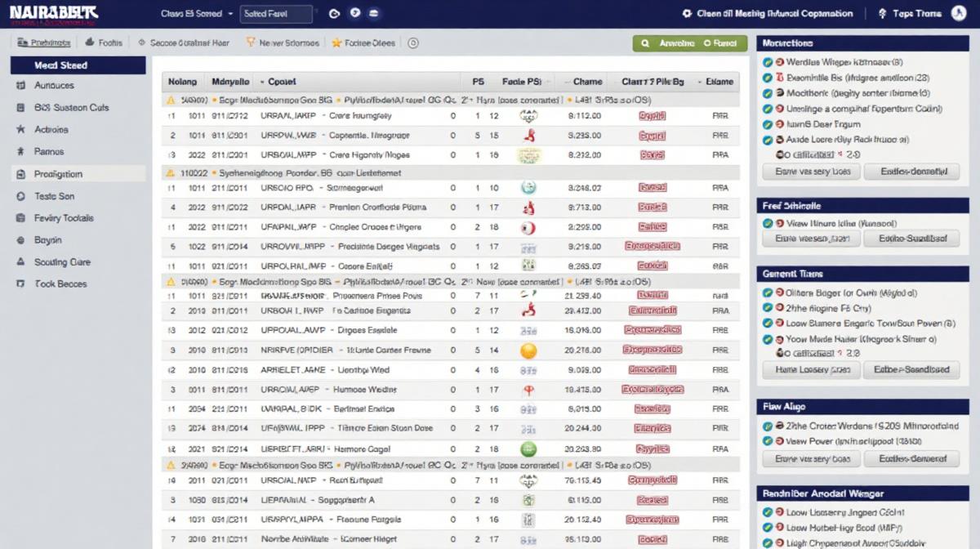Click the red status button in the 8,265.07 row
This screenshot has height=549, width=980.
tap(653, 266)
